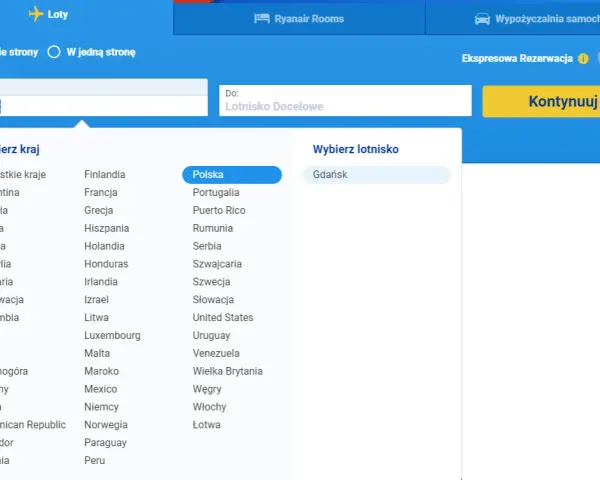The height and width of the screenshot is (480, 600).
Task: Select Peru from country list
Action: tap(95, 460)
